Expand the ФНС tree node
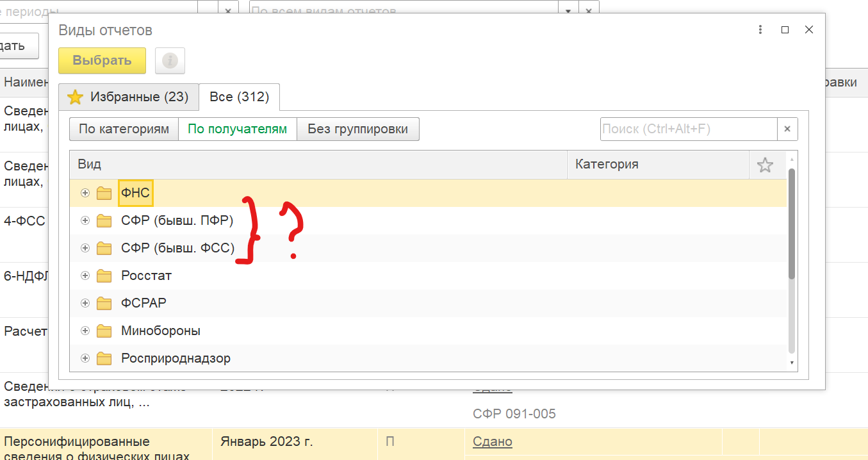Viewport: 868px width, 460px height. point(85,193)
